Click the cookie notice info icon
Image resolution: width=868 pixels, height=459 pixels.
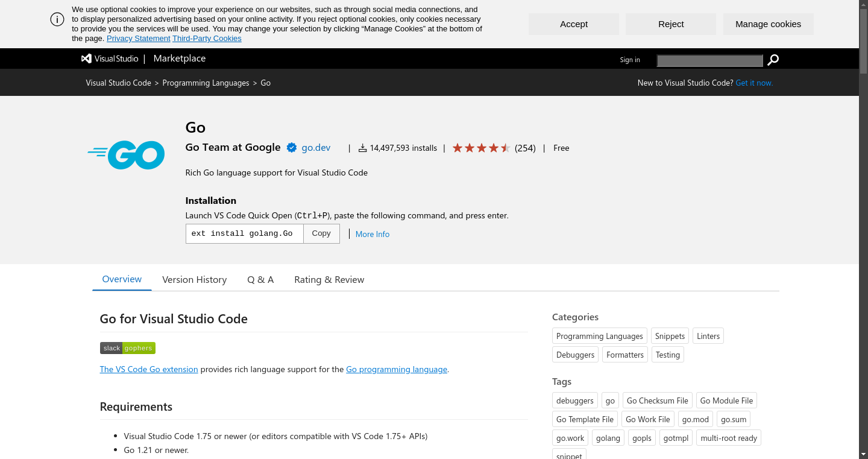pyautogui.click(x=57, y=19)
